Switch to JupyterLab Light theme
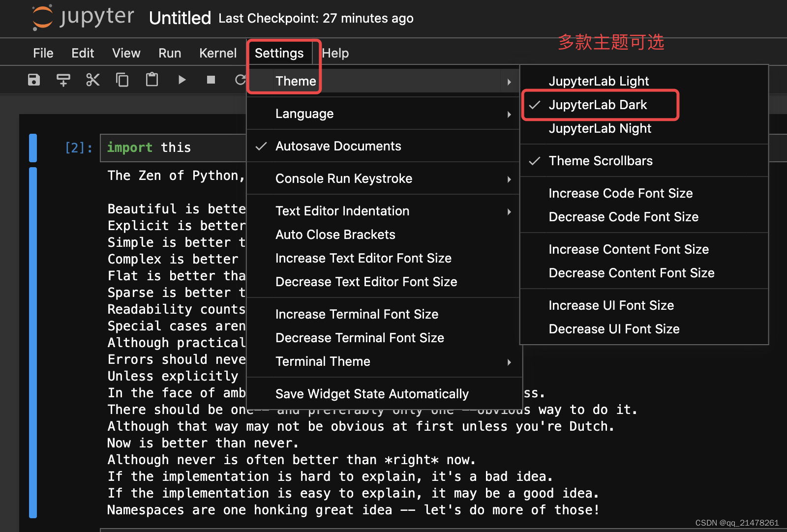This screenshot has width=787, height=532. (x=644, y=81)
